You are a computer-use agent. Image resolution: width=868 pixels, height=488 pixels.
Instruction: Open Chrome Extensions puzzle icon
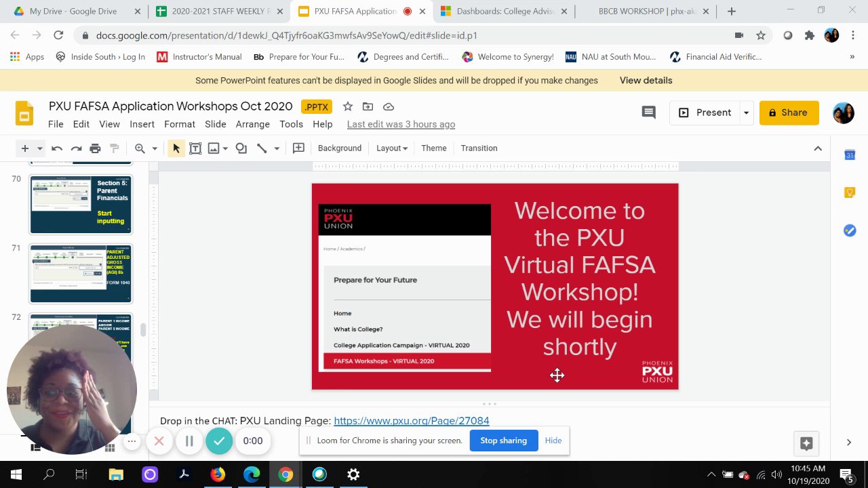(810, 35)
